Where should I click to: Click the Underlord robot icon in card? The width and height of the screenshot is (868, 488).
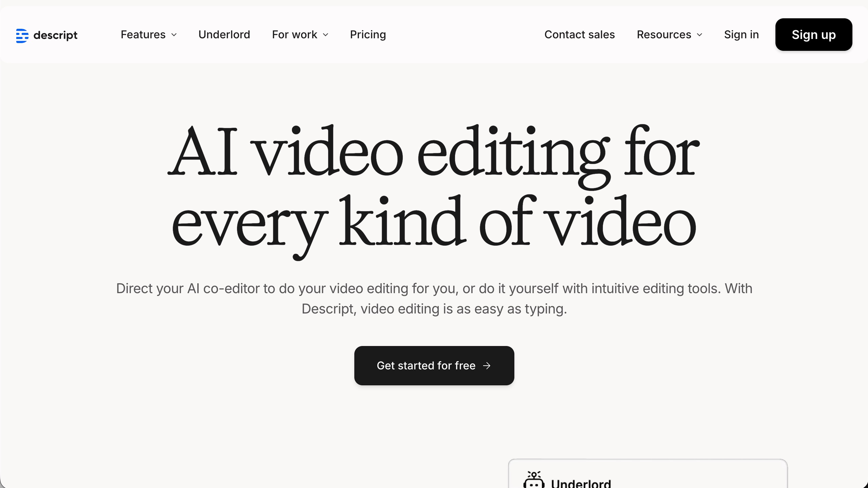click(534, 480)
